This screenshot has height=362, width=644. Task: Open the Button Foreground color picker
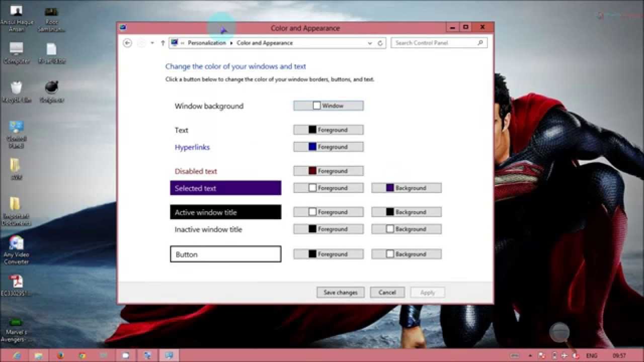(328, 254)
